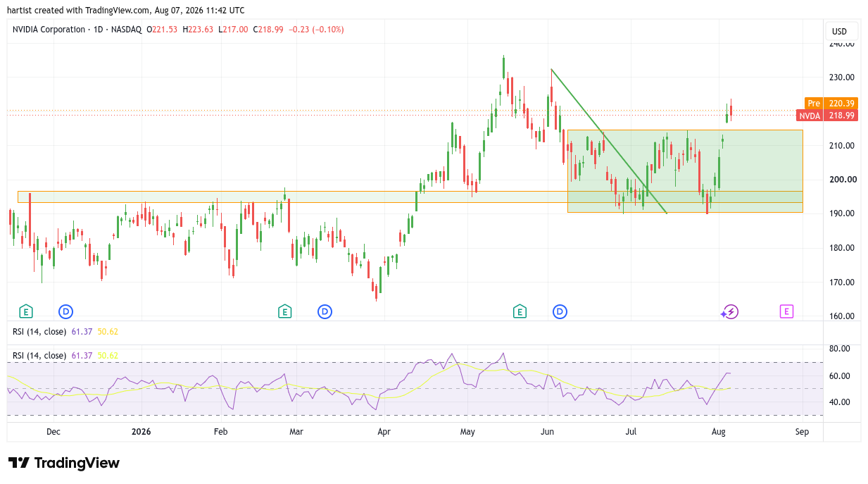Viewport: 868px width, 484px height.
Task: Click the NVIDIA Corporation symbol title
Action: (48, 30)
